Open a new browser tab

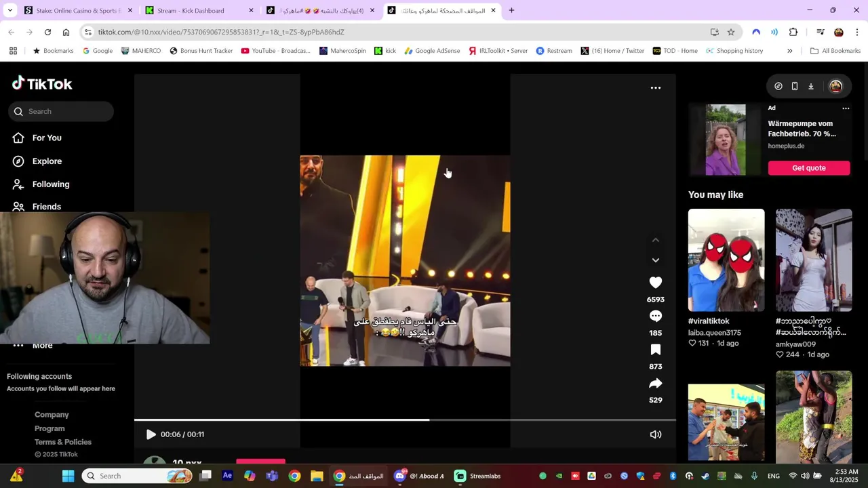point(511,10)
